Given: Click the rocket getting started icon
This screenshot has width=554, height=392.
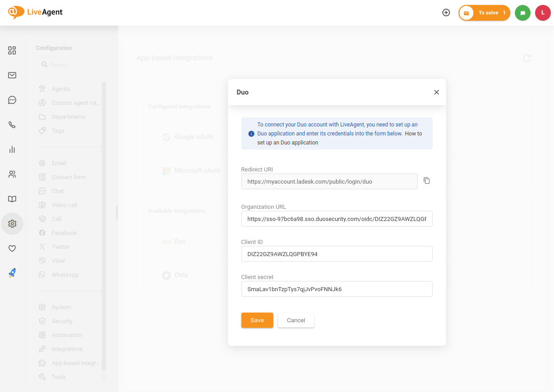Looking at the screenshot, I should coord(12,273).
